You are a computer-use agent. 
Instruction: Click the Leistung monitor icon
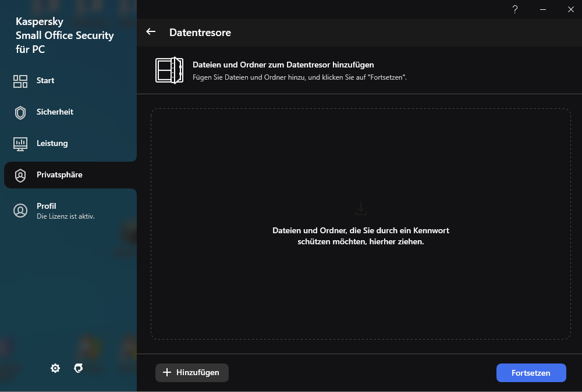[x=20, y=144]
